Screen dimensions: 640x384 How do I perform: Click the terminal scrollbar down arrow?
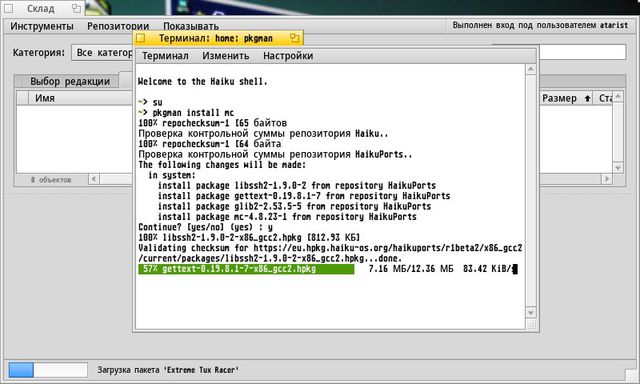(531, 313)
